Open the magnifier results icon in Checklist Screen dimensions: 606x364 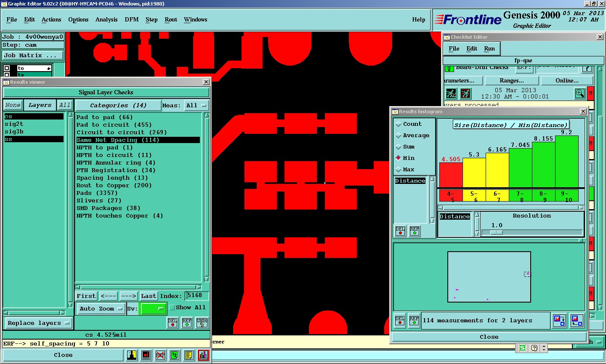[580, 93]
